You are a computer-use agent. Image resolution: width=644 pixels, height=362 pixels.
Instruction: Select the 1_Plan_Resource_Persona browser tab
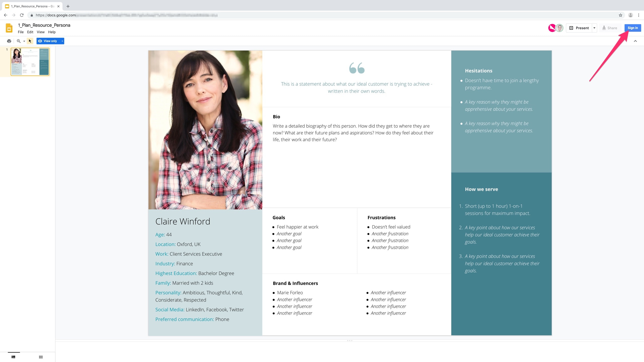(33, 6)
